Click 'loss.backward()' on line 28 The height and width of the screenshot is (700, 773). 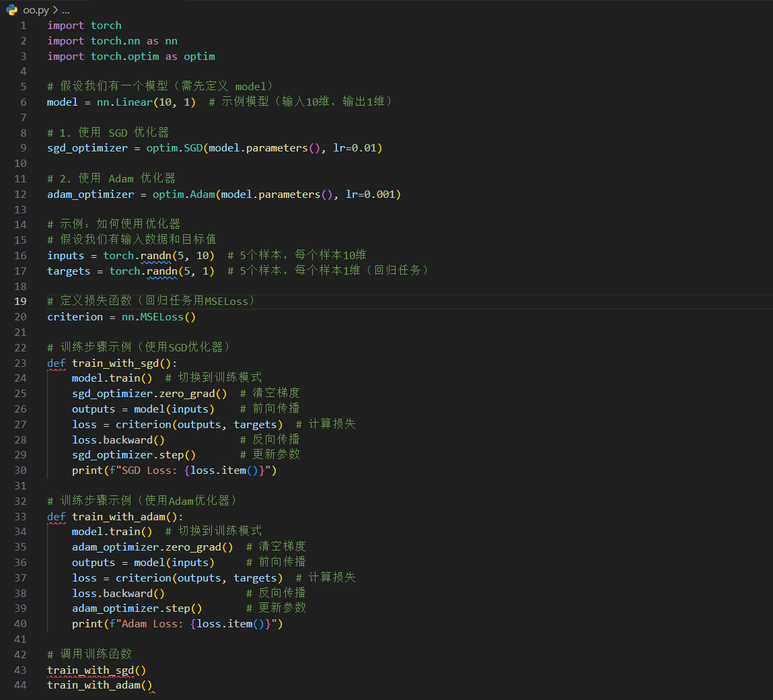(118, 440)
